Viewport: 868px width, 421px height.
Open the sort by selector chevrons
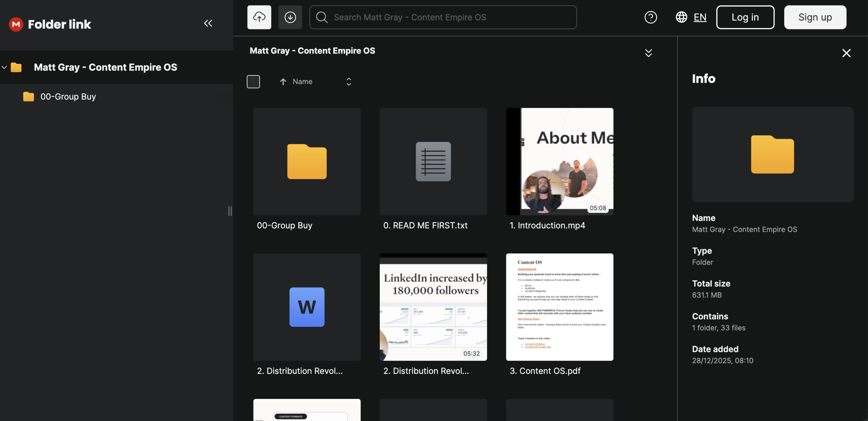coord(349,82)
